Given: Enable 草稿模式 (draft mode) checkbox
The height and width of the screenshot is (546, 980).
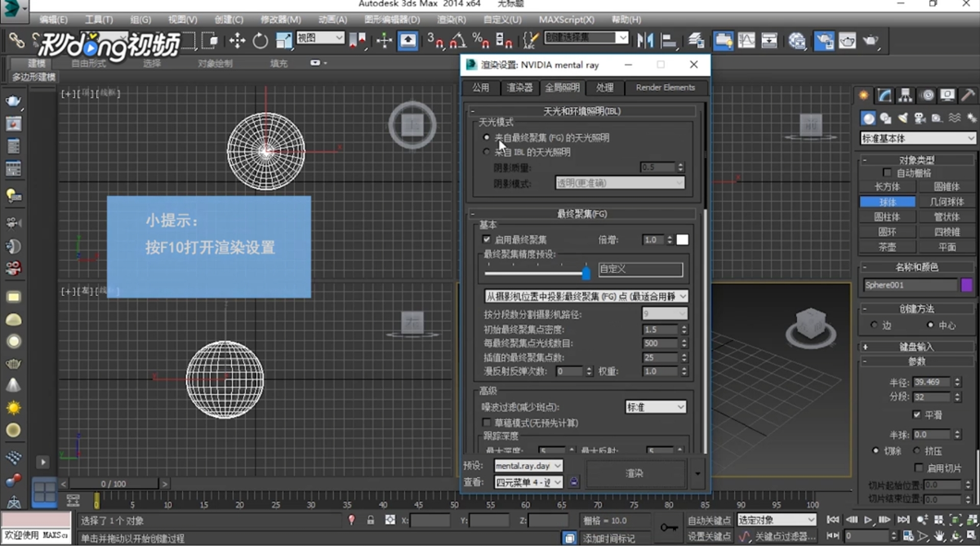Looking at the screenshot, I should pos(488,423).
